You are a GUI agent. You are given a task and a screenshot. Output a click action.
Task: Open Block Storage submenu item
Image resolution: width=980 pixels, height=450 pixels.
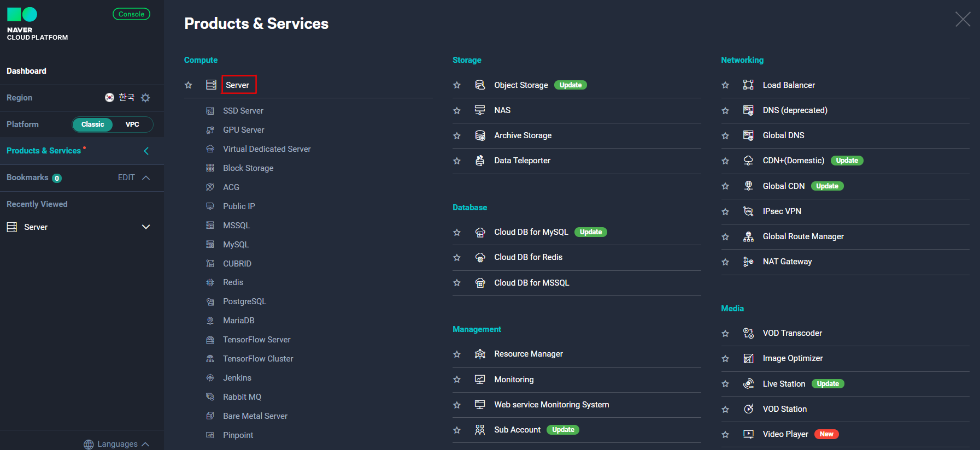click(248, 168)
